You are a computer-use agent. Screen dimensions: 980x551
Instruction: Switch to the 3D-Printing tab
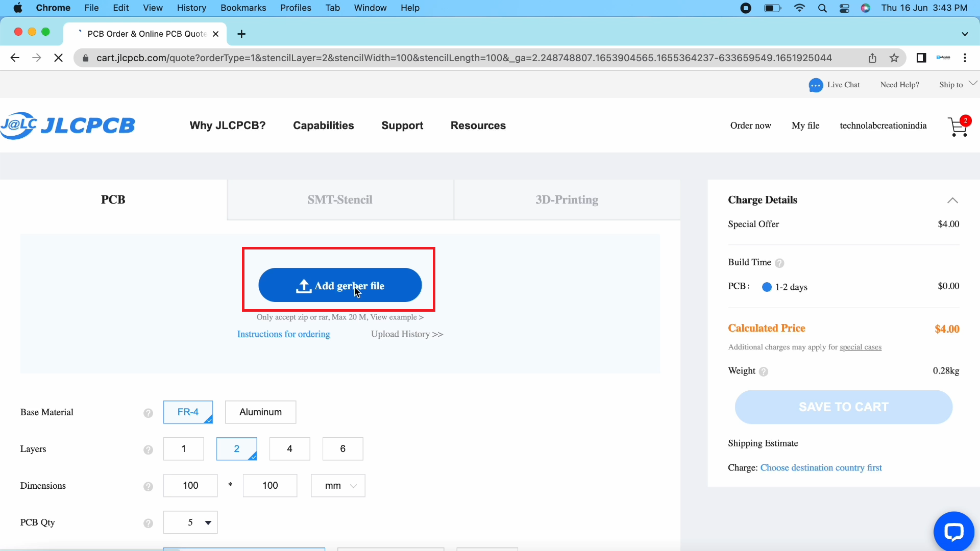pos(567,199)
